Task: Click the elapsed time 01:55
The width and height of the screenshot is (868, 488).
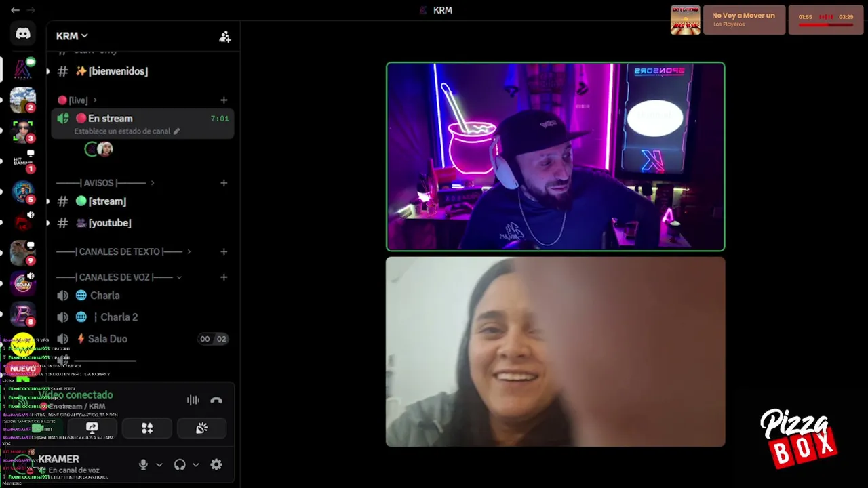Action: coord(806,17)
